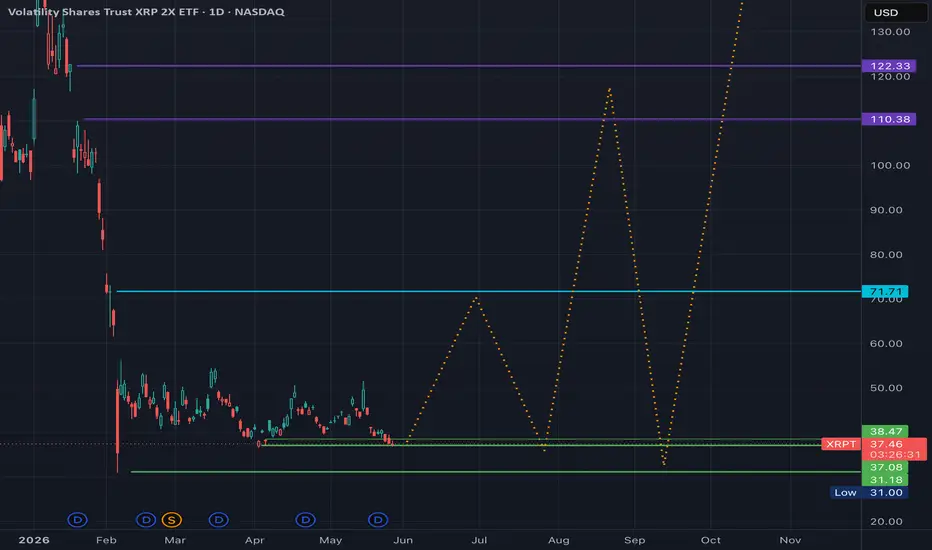Open the dividend marker in mid-March
This screenshot has width=932, height=550.
point(219,520)
